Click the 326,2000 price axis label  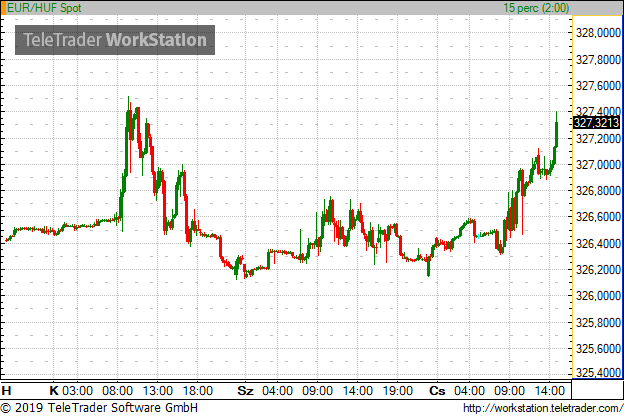[598, 270]
